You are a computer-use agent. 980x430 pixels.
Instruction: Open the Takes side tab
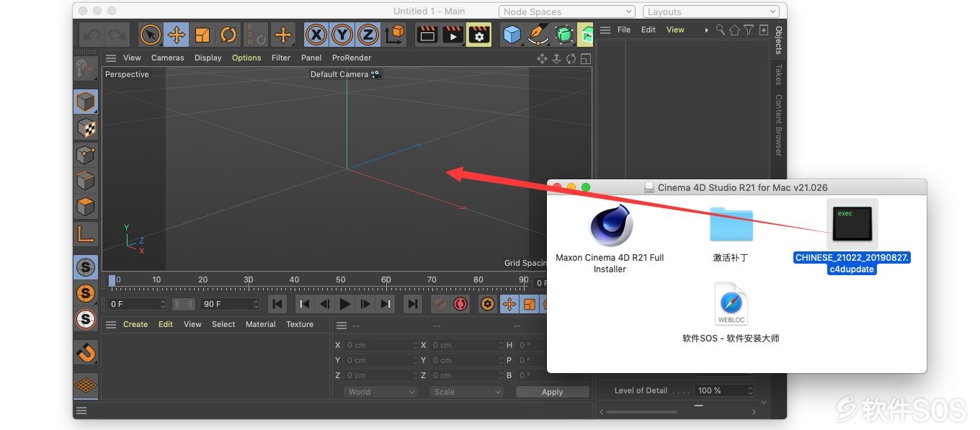[x=778, y=74]
